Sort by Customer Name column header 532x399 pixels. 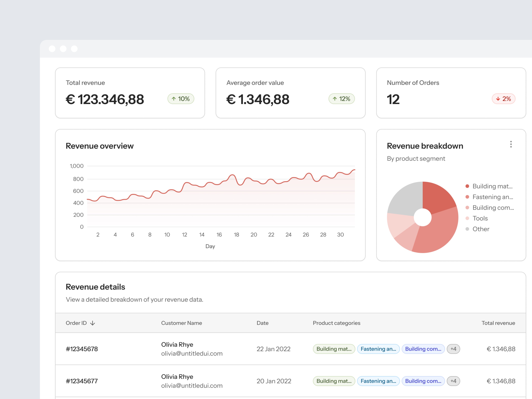[181, 323]
